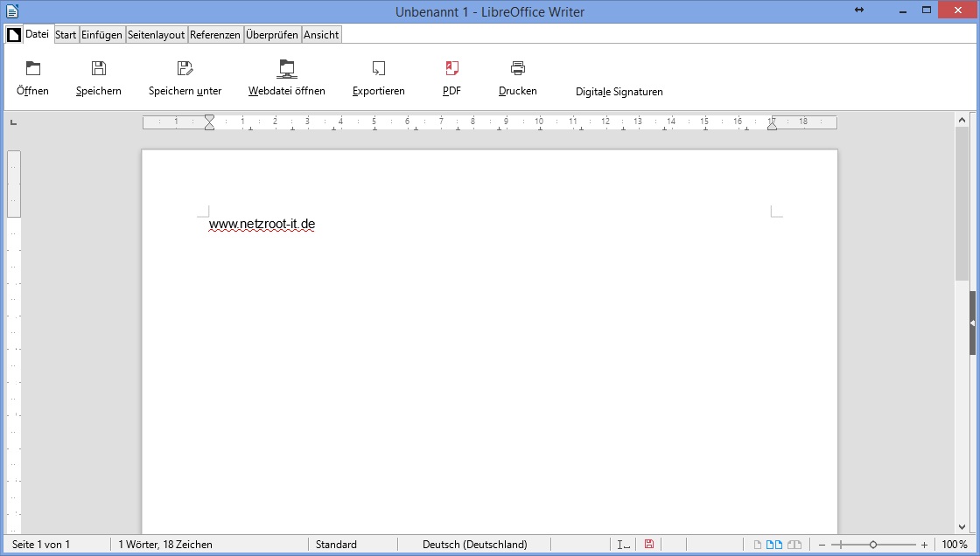
Task: Click the scroll up arrow of vertical scrollbar
Action: (x=962, y=120)
